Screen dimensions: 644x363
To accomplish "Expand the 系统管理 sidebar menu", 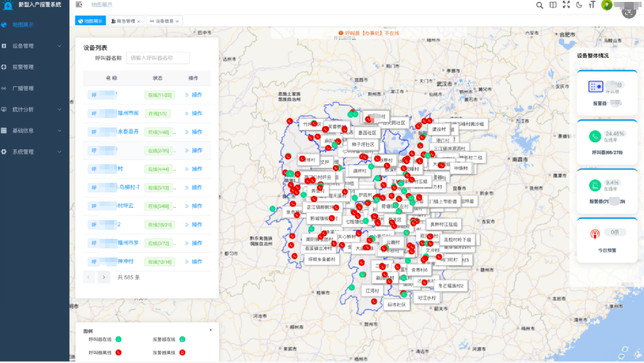I will click(x=33, y=152).
